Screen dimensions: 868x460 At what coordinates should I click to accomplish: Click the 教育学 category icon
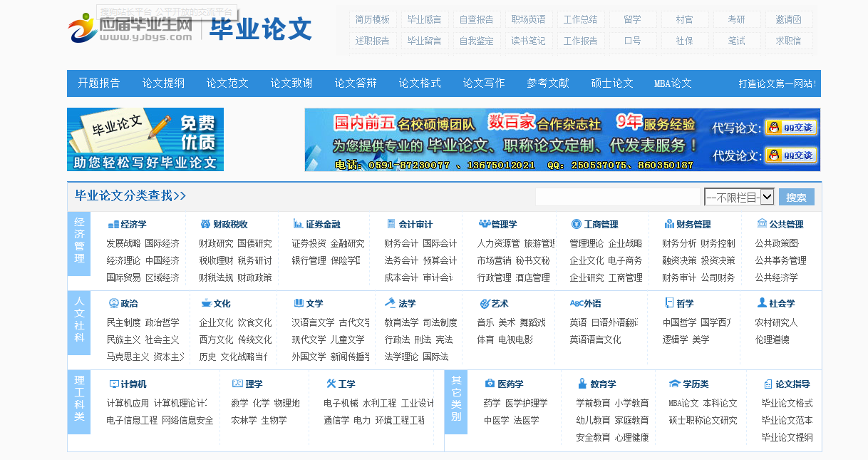pyautogui.click(x=582, y=384)
